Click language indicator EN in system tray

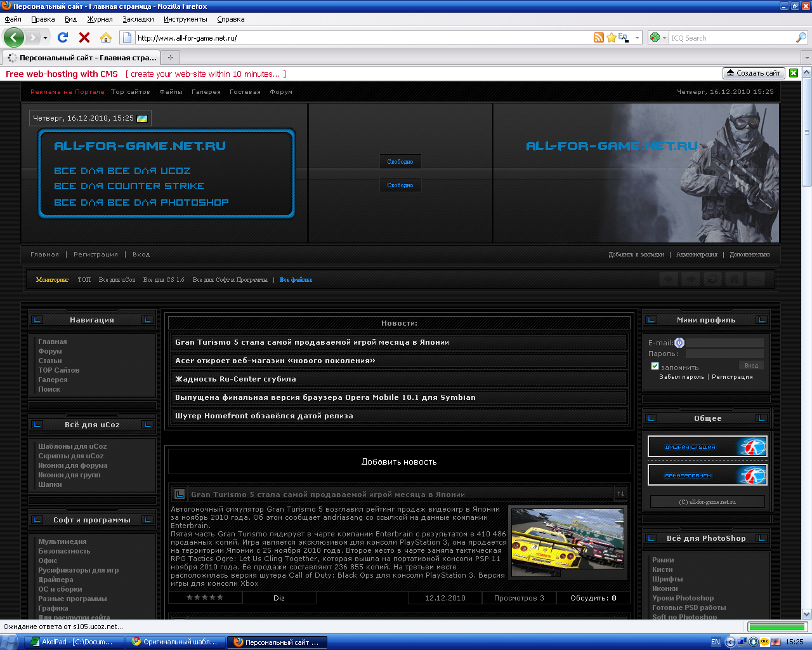(716, 642)
